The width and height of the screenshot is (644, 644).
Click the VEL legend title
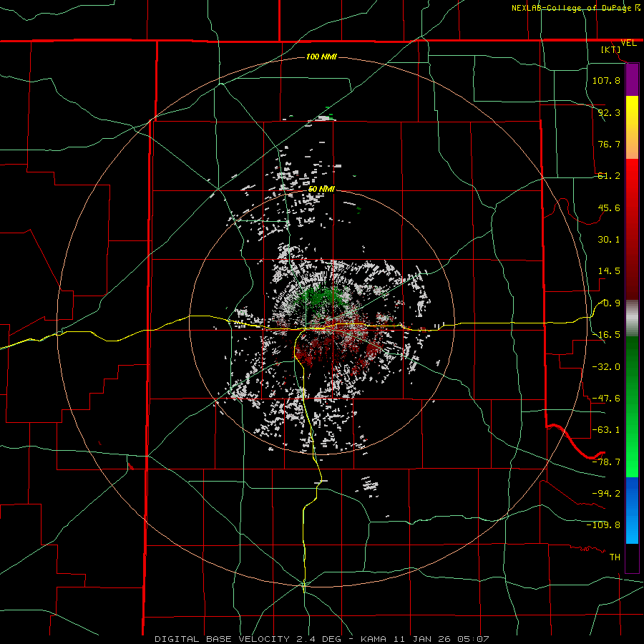coord(628,43)
